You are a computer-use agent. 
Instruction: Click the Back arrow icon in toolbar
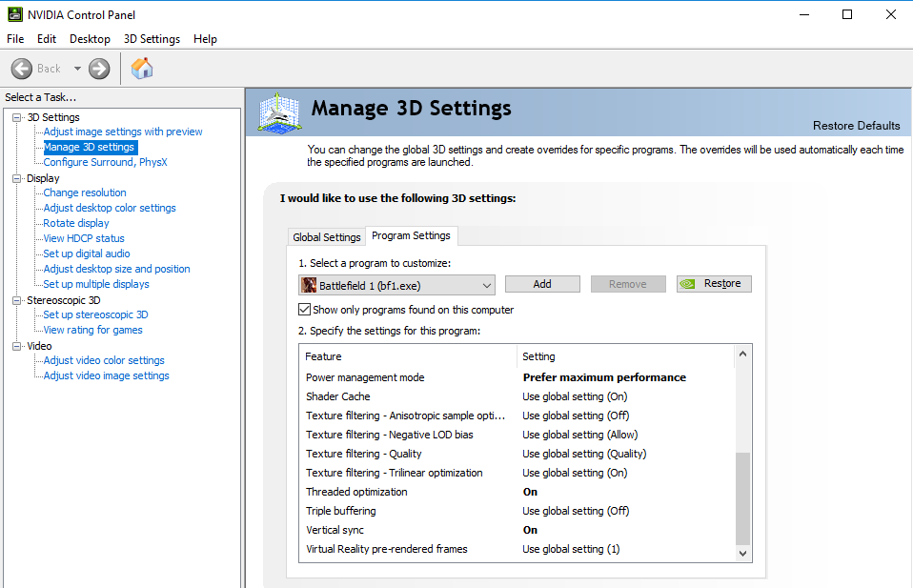22,69
